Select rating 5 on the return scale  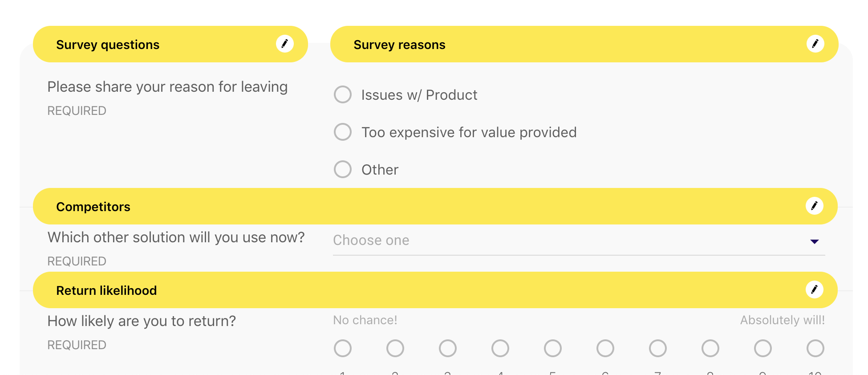(x=553, y=348)
